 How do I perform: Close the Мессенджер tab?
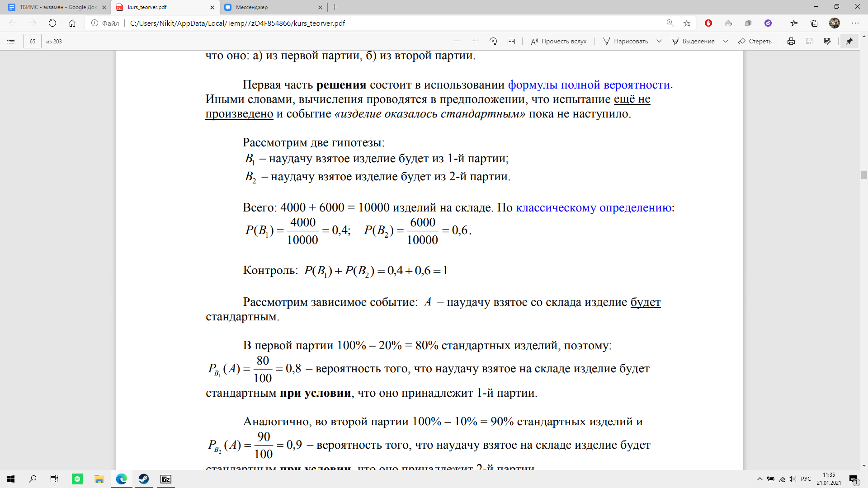pos(320,7)
